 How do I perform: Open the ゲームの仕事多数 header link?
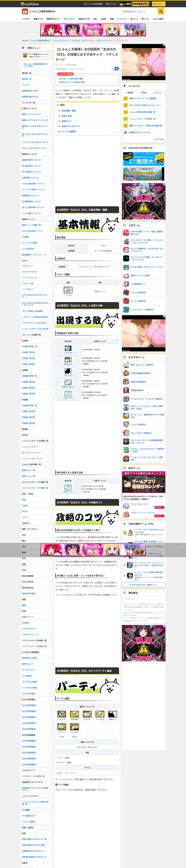coord(93,4)
